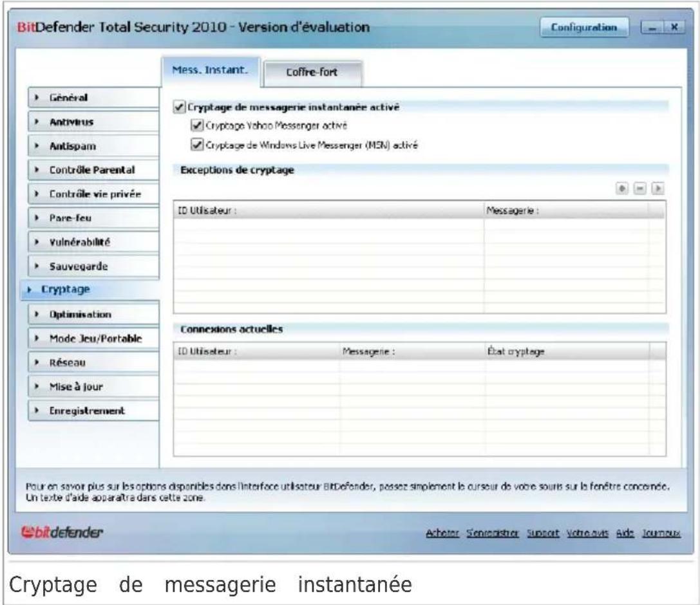This screenshot has height=605, width=700.
Task: Disable instant messaging encryption checkbox
Action: (179, 107)
